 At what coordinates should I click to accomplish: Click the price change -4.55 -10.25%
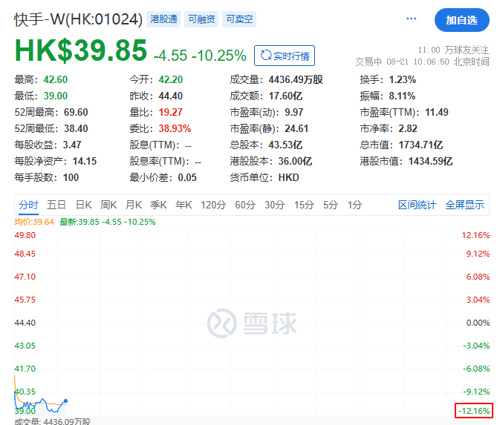click(200, 56)
